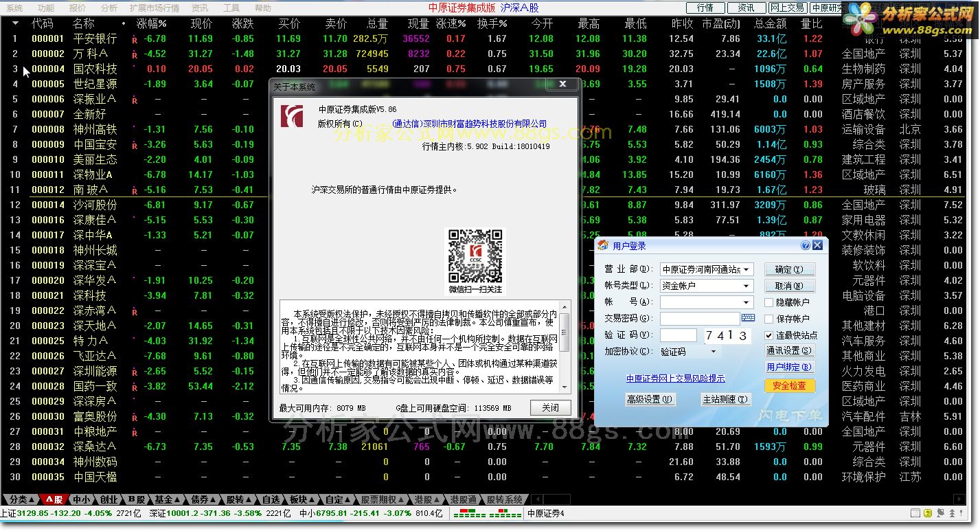Click the R marker beside 万科A
The width and height of the screenshot is (980, 531).
pos(135,55)
